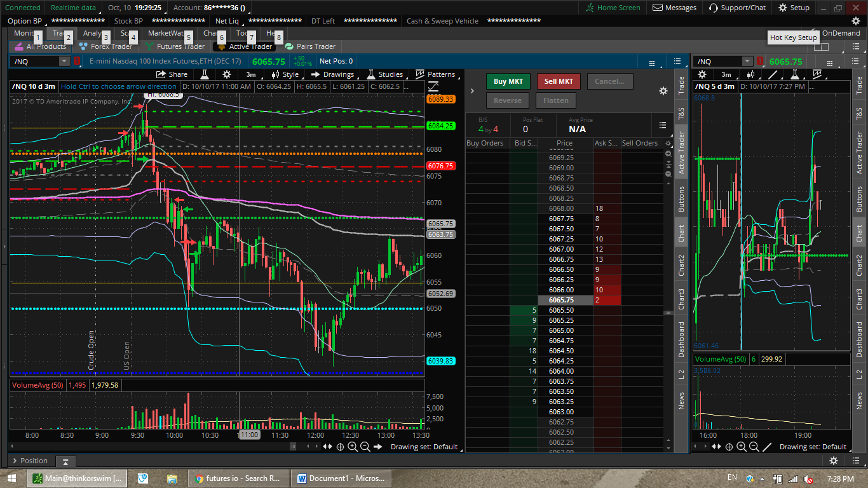Image resolution: width=868 pixels, height=488 pixels.
Task: Open Messages in the top bar
Action: coord(675,8)
